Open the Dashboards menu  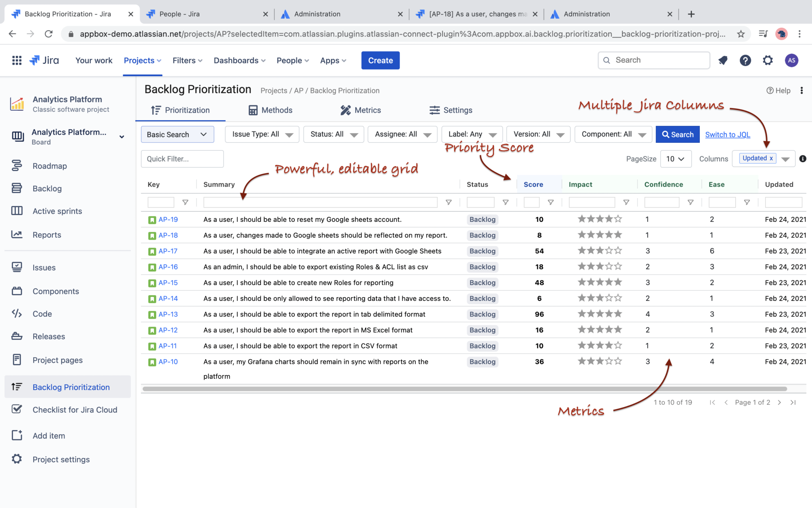239,60
